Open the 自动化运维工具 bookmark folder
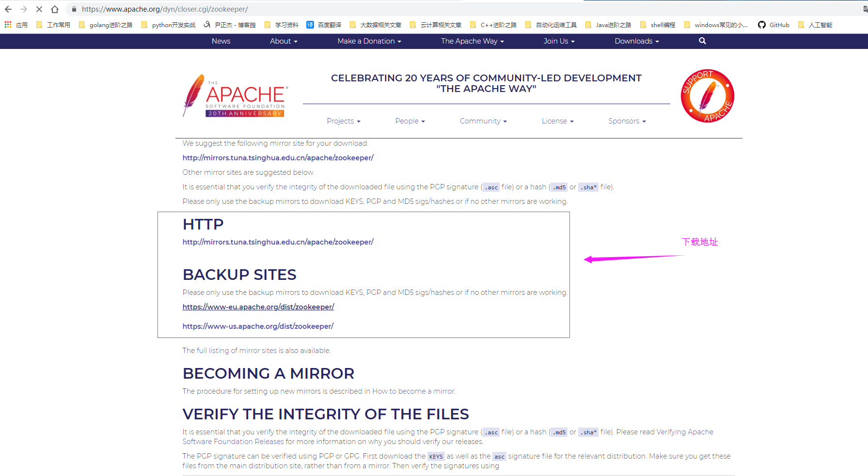The height and width of the screenshot is (476, 868). click(x=551, y=25)
